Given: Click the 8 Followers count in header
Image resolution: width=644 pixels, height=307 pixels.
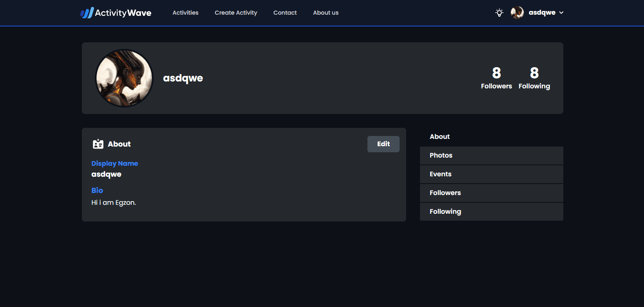Looking at the screenshot, I should point(496,78).
